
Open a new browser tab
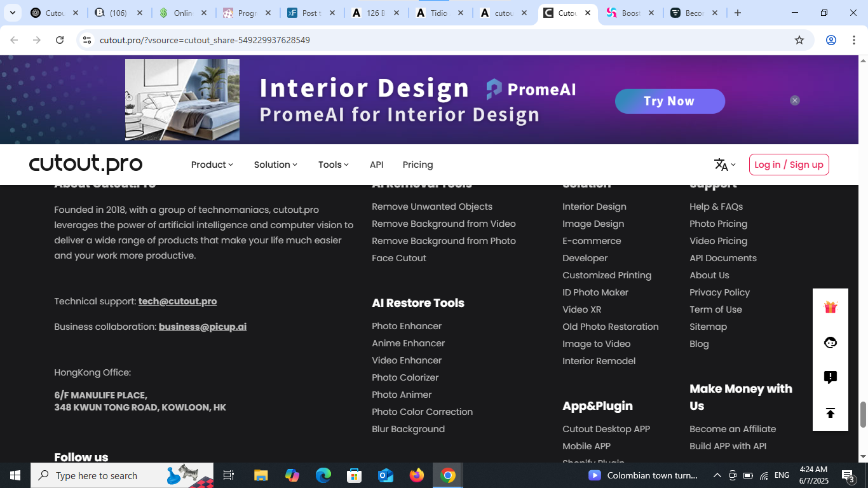click(x=738, y=13)
